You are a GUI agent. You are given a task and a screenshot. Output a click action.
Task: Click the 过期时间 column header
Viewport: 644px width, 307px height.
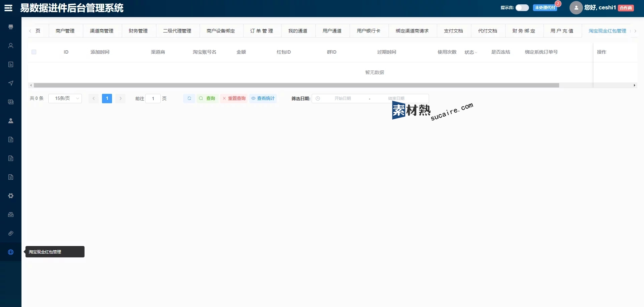[x=387, y=52]
